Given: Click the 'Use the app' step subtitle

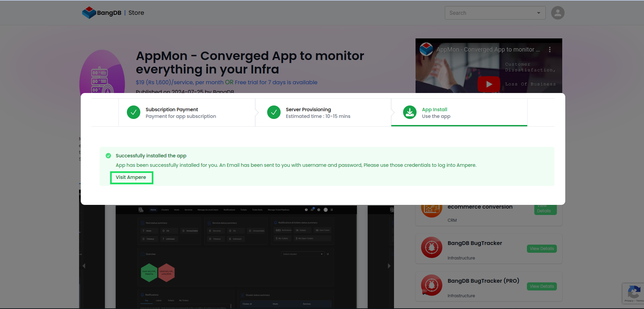Looking at the screenshot, I should 436,116.
